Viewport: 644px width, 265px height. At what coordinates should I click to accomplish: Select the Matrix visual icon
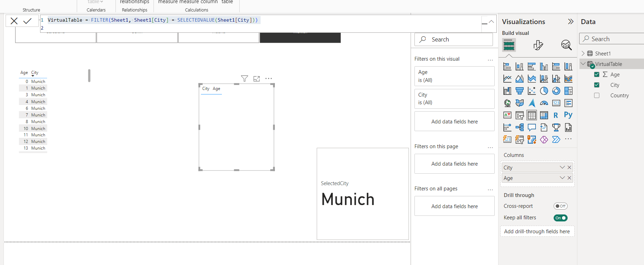544,115
